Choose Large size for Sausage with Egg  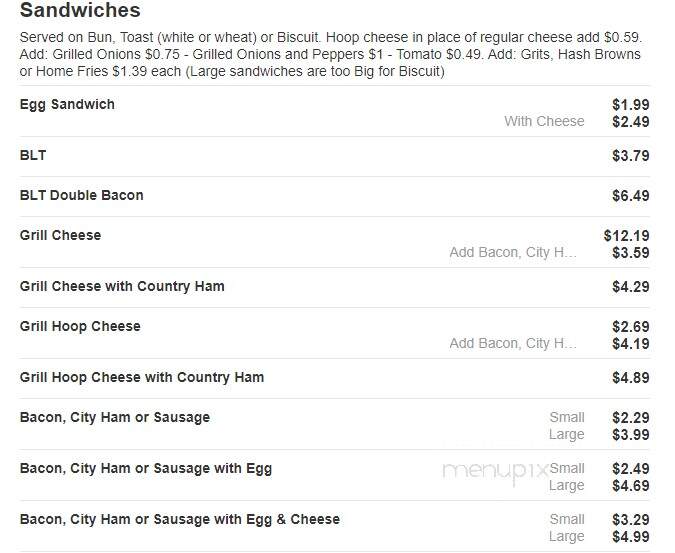tap(567, 485)
